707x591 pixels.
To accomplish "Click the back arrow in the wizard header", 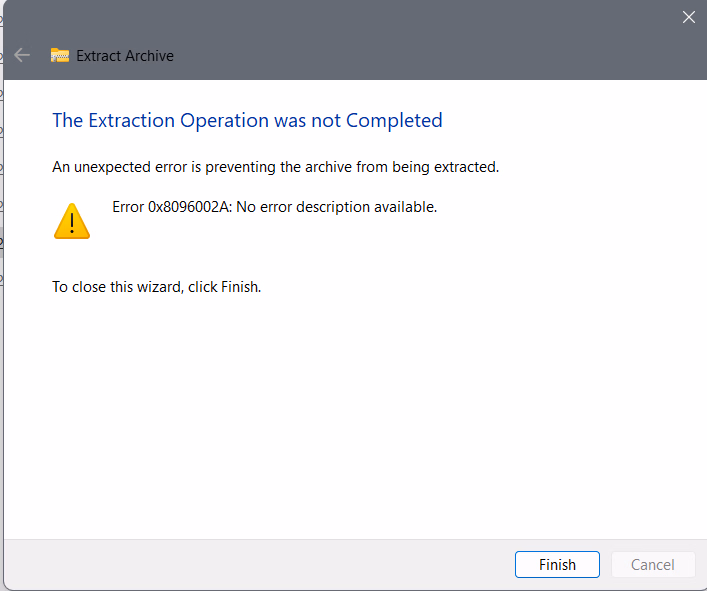I will point(22,56).
